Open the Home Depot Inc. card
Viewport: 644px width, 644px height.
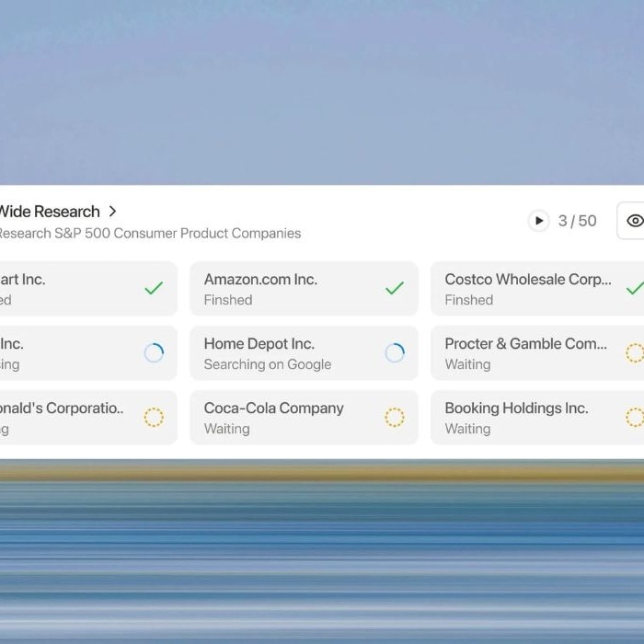pos(304,353)
